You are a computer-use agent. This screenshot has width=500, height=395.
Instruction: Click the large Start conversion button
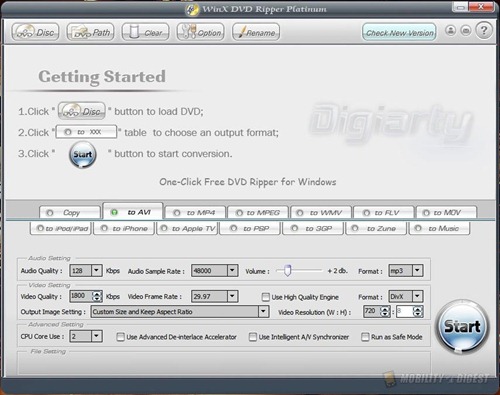[462, 327]
